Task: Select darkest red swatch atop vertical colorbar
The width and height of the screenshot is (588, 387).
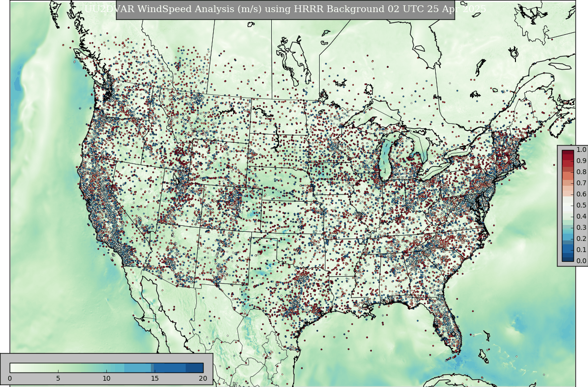Action: 568,152
